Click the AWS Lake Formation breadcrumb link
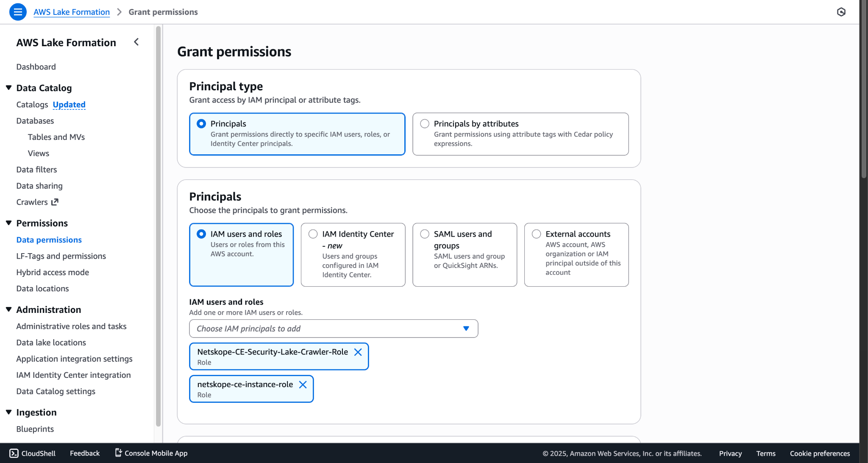 72,12
